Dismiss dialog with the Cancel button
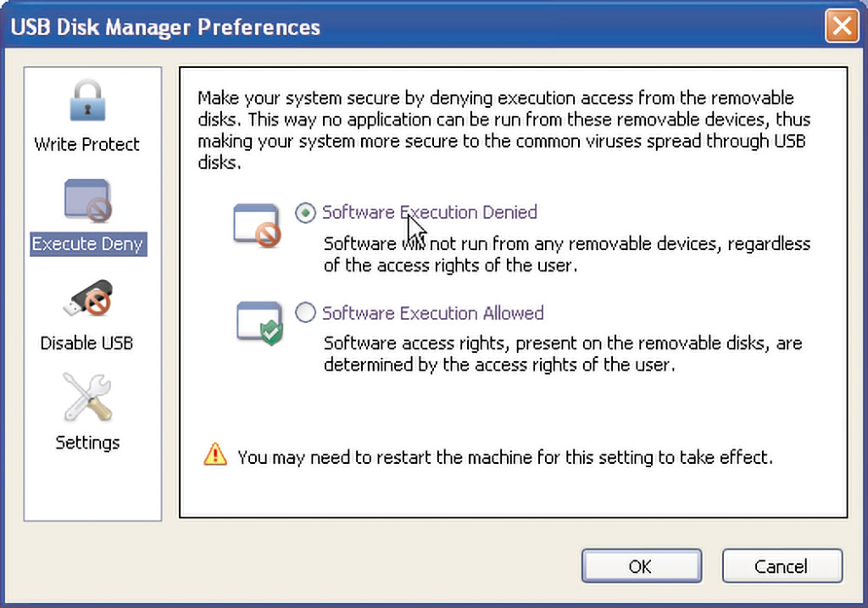The image size is (868, 608). (782, 566)
